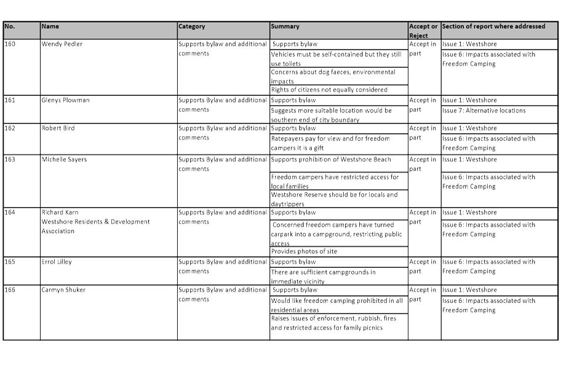
Task: Click Wendy Pedler's category cell
Action: [x=223, y=67]
